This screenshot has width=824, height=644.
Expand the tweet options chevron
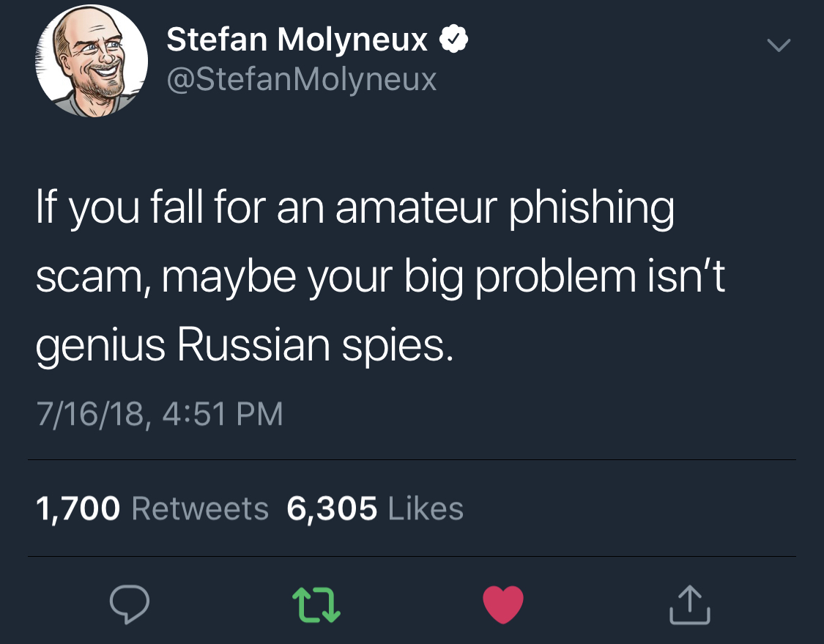tap(779, 45)
